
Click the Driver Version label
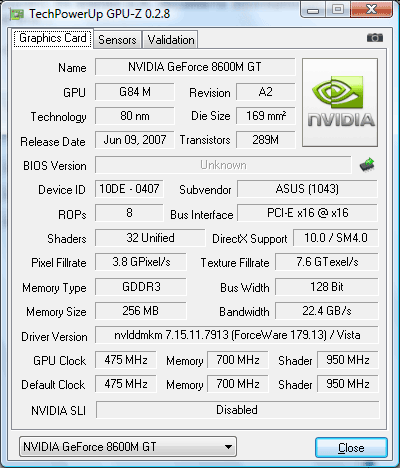(x=54, y=337)
